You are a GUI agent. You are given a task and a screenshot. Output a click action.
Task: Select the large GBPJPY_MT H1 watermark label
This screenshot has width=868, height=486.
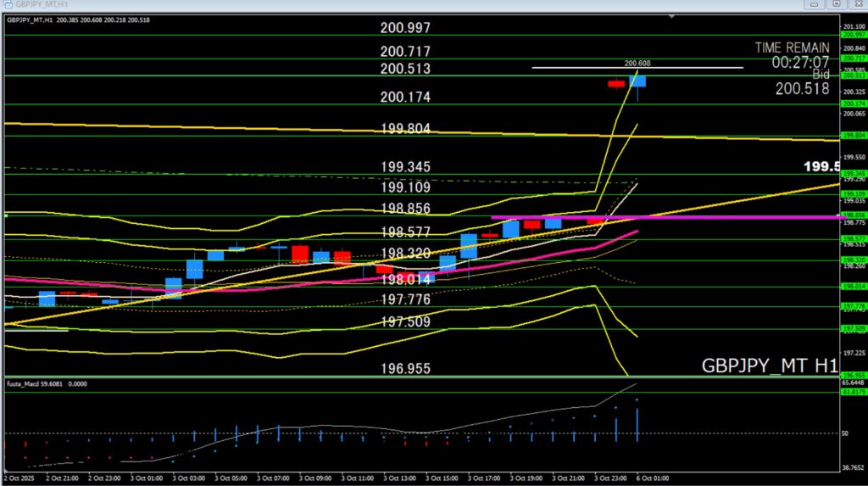(x=770, y=366)
